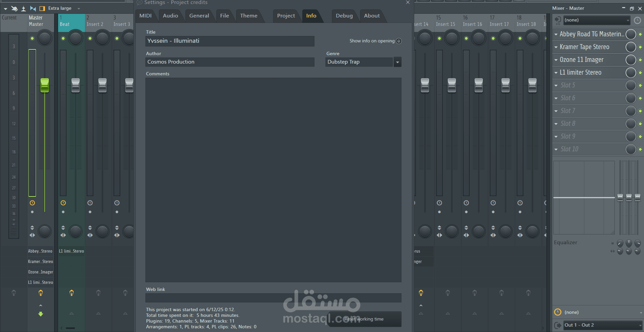
Task: Toggle Show info on opening option
Action: click(399, 41)
